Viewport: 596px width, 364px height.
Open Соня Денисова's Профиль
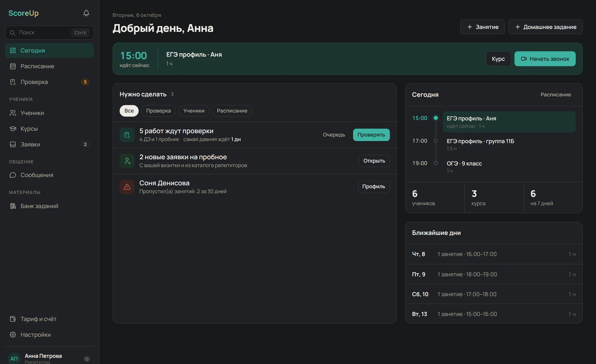coord(374,187)
